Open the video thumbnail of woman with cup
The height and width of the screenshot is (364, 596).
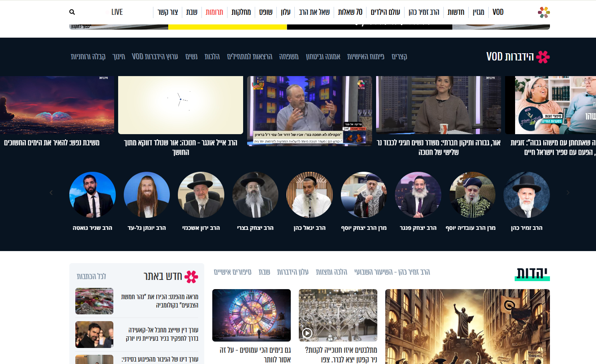(x=439, y=105)
